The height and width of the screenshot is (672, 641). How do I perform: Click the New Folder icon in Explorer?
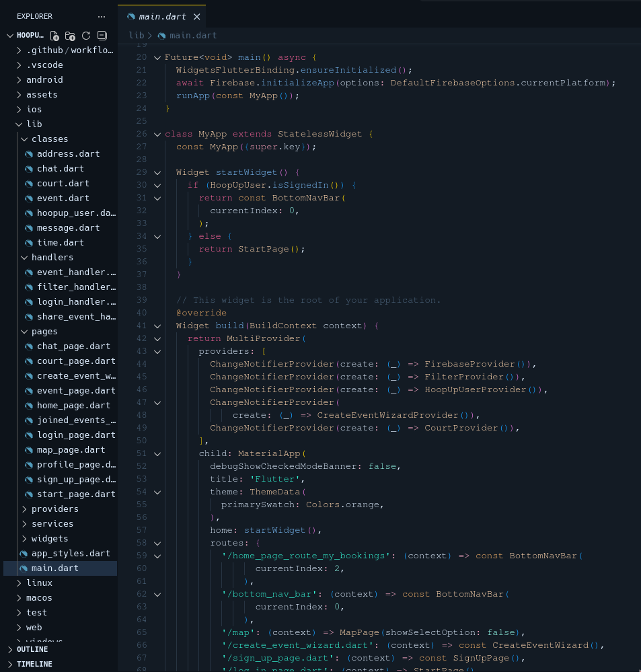coord(71,36)
